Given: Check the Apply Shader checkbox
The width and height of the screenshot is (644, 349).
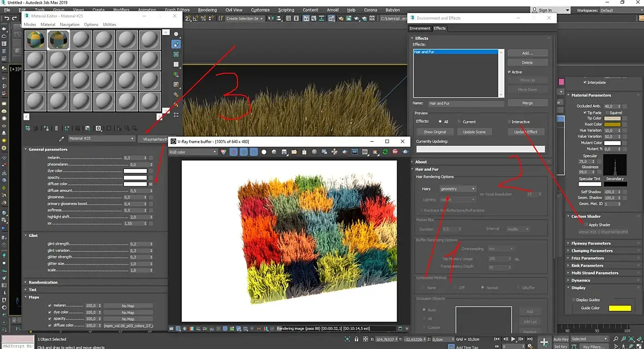Looking at the screenshot, I should pos(586,225).
